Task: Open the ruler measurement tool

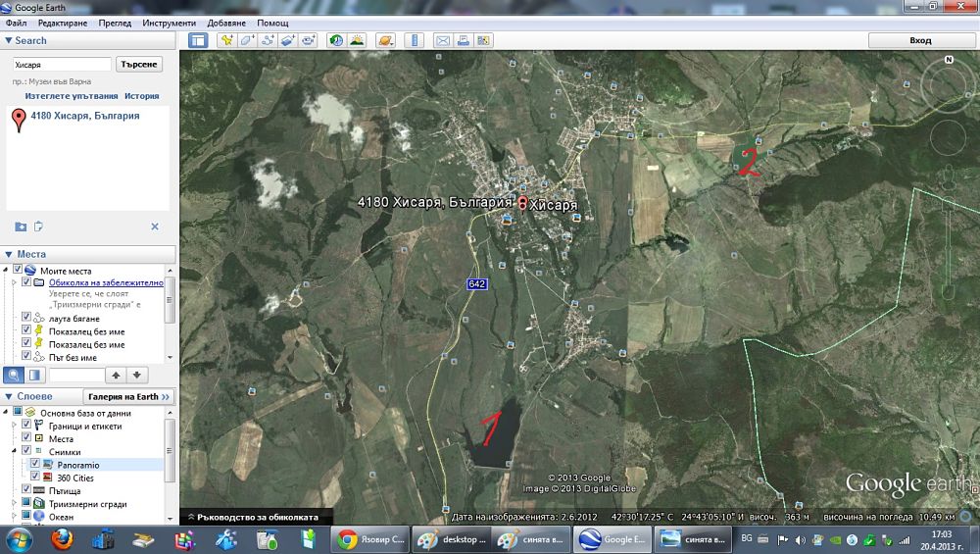Action: pos(413,40)
